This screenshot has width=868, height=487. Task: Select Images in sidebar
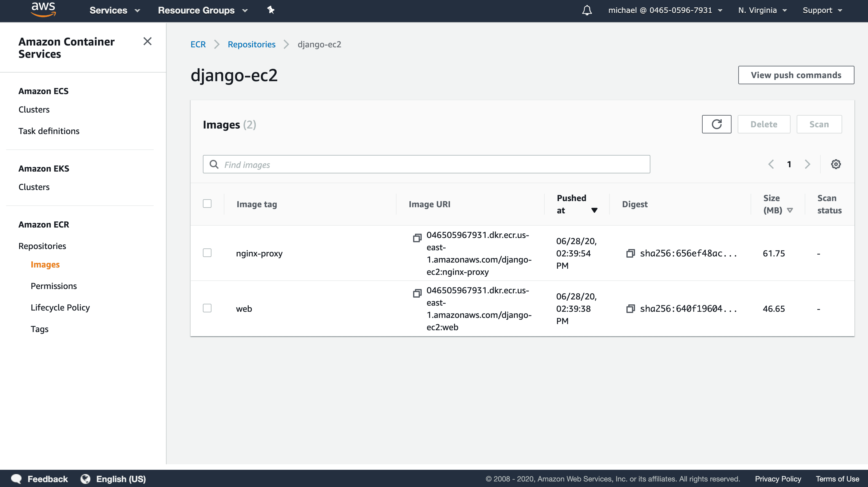(45, 265)
